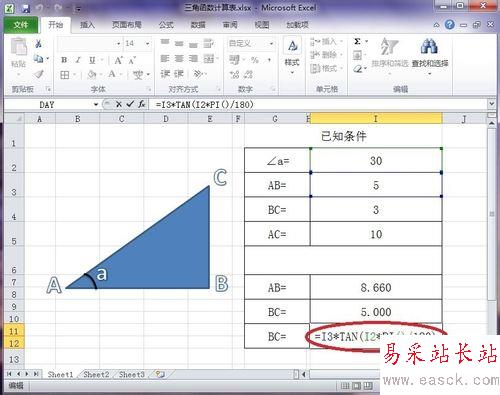500x395 pixels.
Task: Toggle Top Align for the cell
Action: (x=165, y=42)
